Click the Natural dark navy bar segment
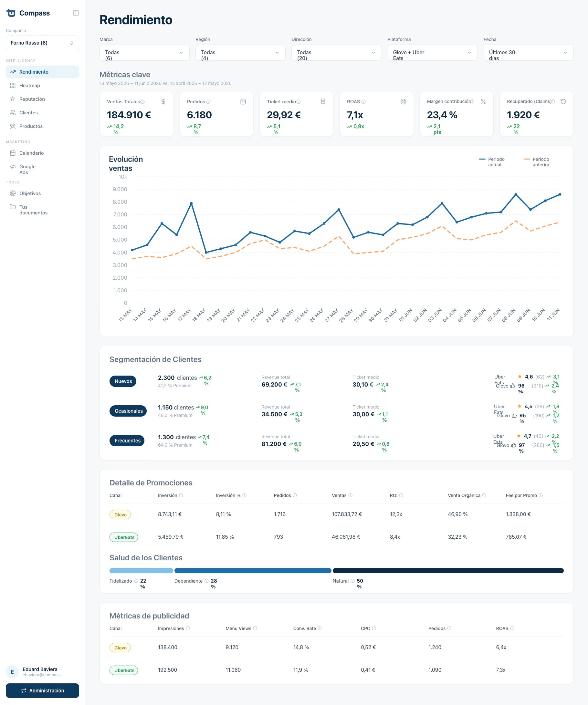Image resolution: width=588 pixels, height=705 pixels. pyautogui.click(x=448, y=571)
